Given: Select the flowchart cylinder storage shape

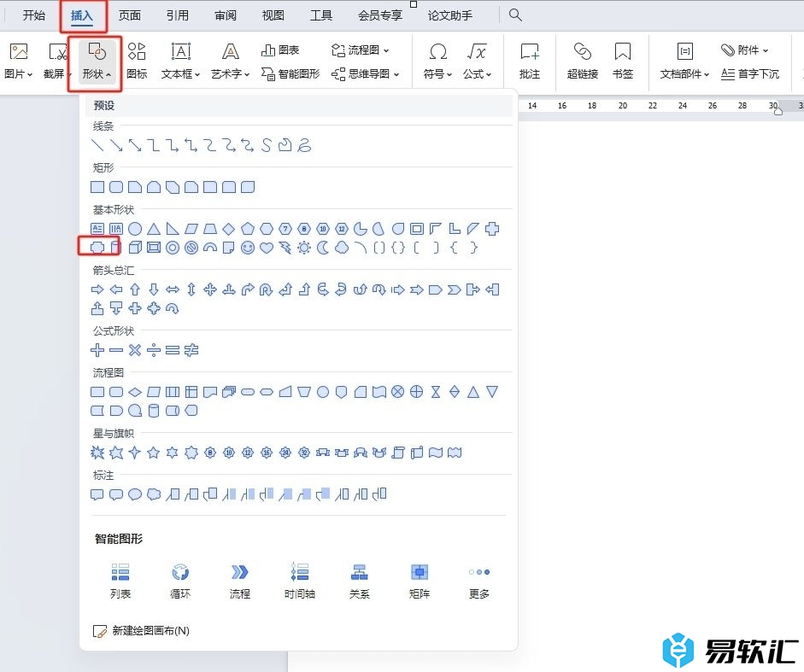Looking at the screenshot, I should coord(154,411).
